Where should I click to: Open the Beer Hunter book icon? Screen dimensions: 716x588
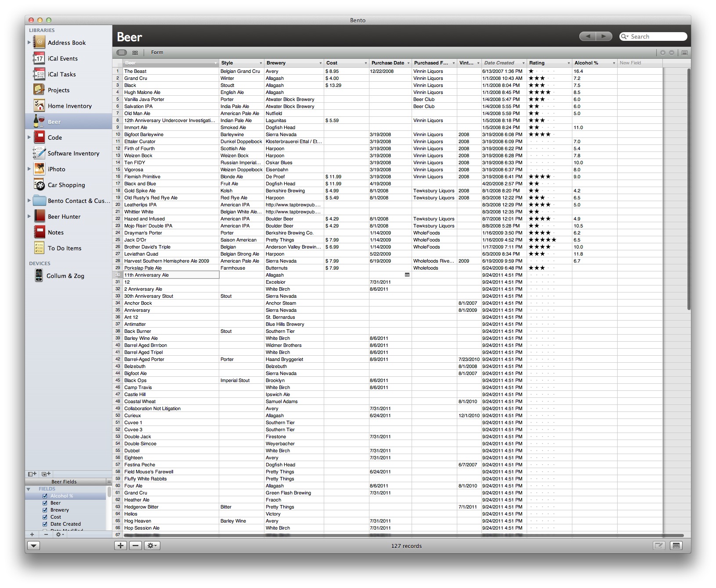tap(39, 216)
